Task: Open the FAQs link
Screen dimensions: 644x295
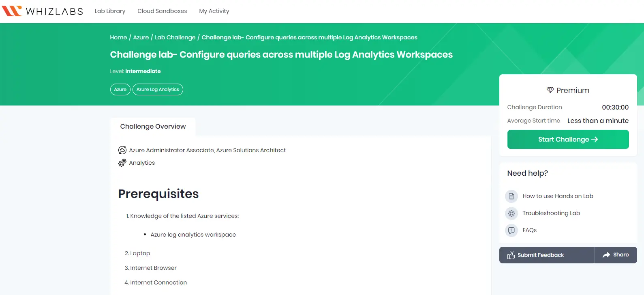Action: click(x=529, y=230)
